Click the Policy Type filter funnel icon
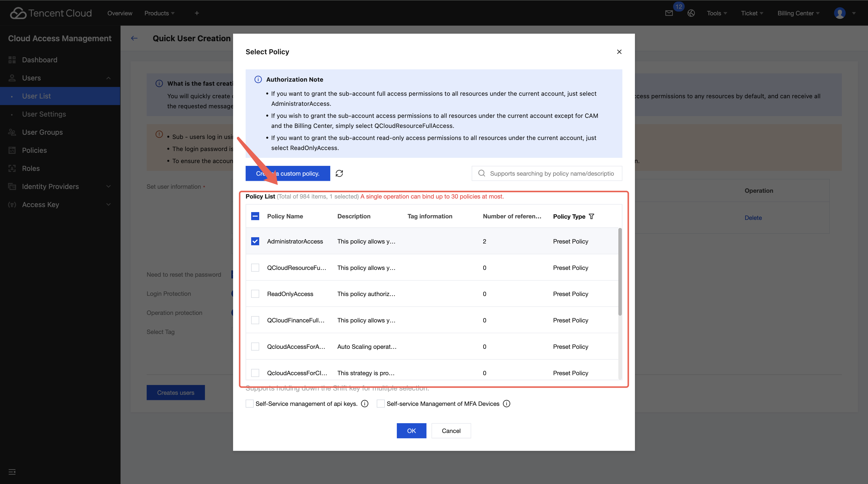Screen dimensions: 868x484 [591, 216]
